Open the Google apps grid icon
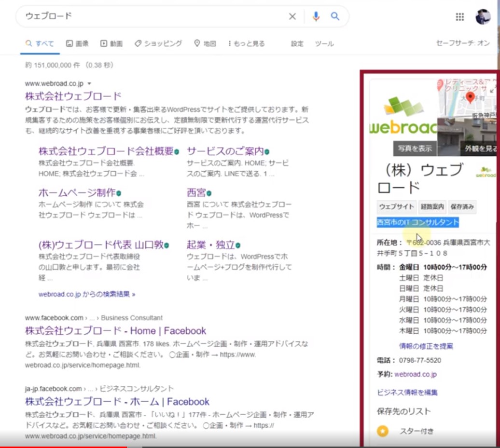500x448 pixels. point(459,16)
